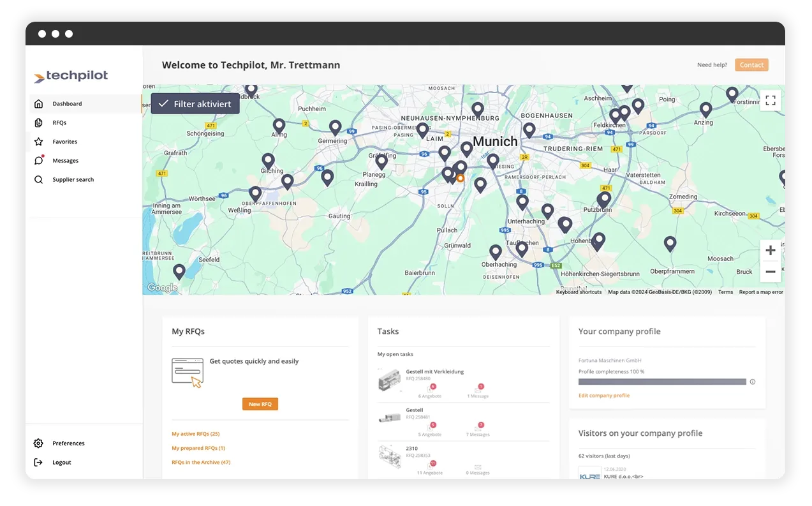The image size is (812, 506).
Task: Open the 2310 task thumbnail
Action: coord(388,458)
